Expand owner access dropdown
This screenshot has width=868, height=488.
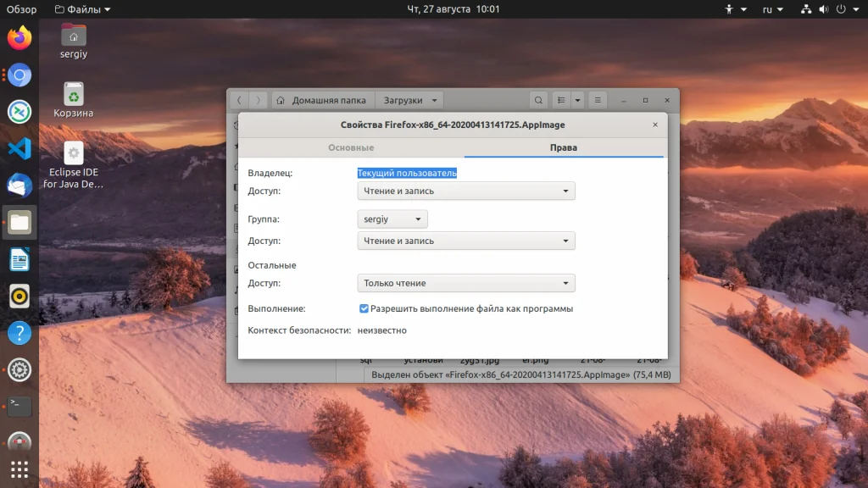465,191
